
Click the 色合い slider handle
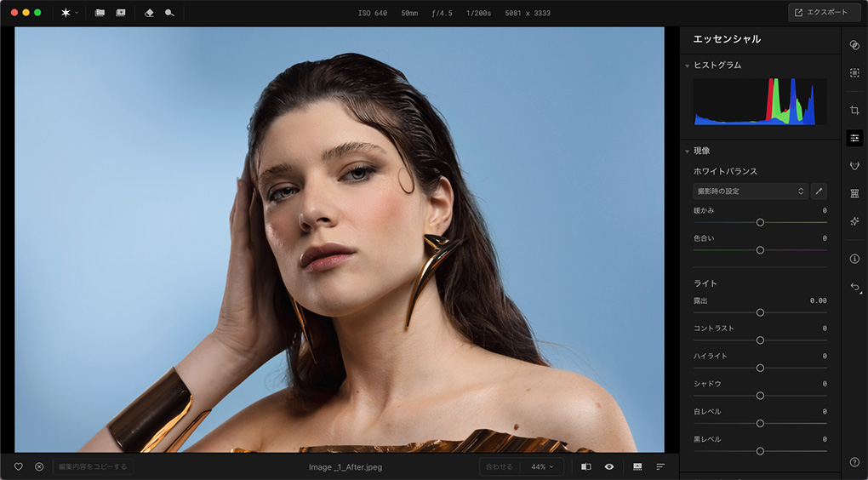(760, 250)
